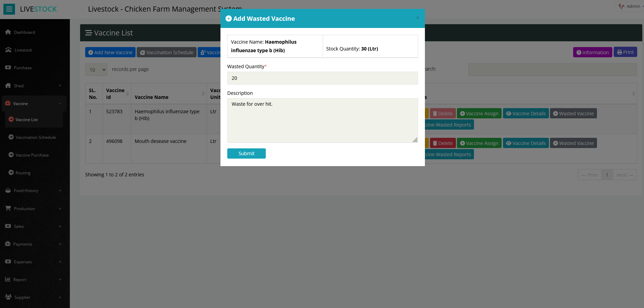Select Vaccine Purchase in sidebar
This screenshot has height=308, width=644.
(x=32, y=155)
